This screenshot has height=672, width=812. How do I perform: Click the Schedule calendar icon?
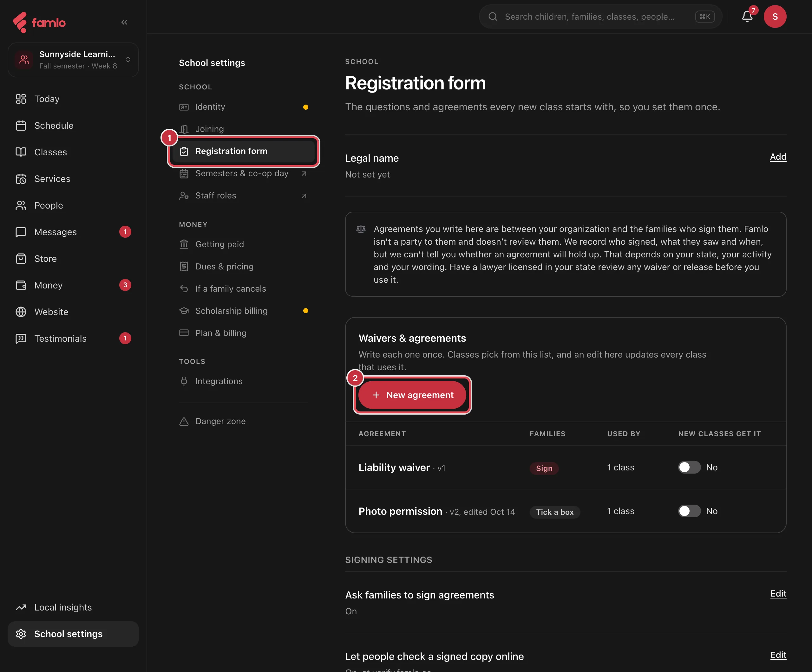point(21,126)
